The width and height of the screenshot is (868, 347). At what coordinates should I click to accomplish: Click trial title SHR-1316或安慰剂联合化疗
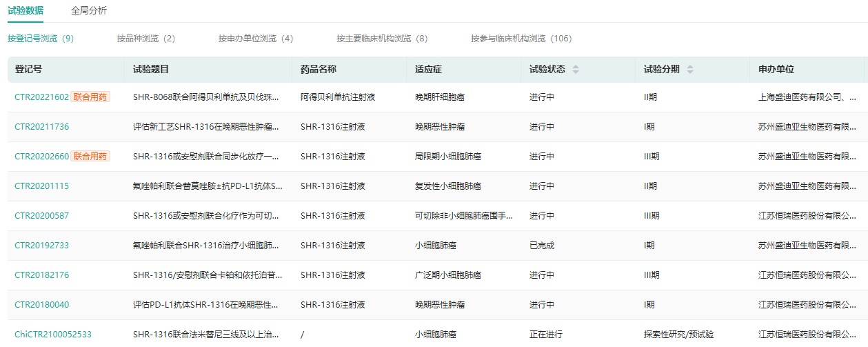(x=207, y=216)
